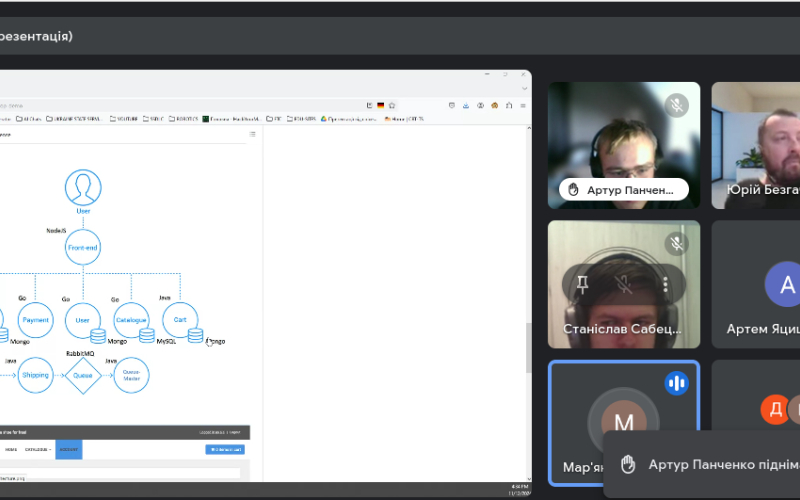
Task: Open the AI Chats bookmarks folder
Action: pyautogui.click(x=29, y=119)
